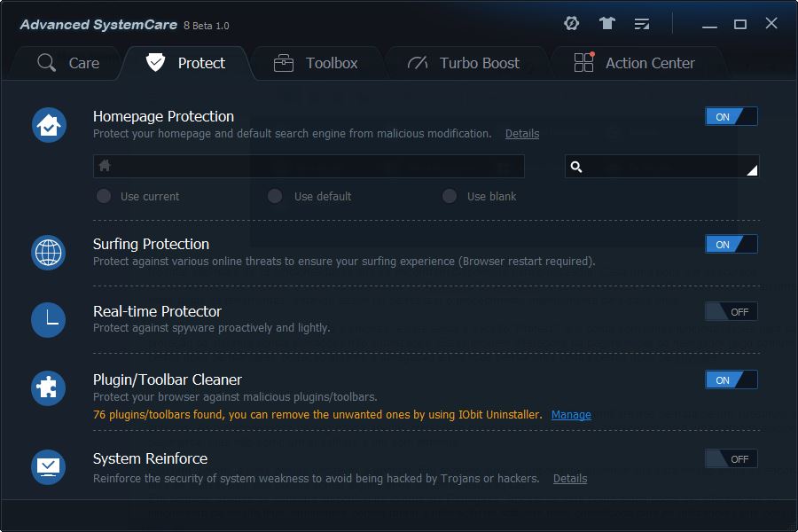The height and width of the screenshot is (532, 798).
Task: Select the Use default radio button
Action: coord(275,196)
